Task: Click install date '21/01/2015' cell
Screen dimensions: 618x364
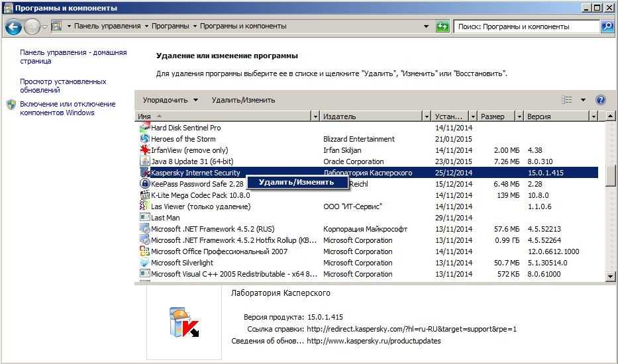Action: pyautogui.click(x=454, y=139)
